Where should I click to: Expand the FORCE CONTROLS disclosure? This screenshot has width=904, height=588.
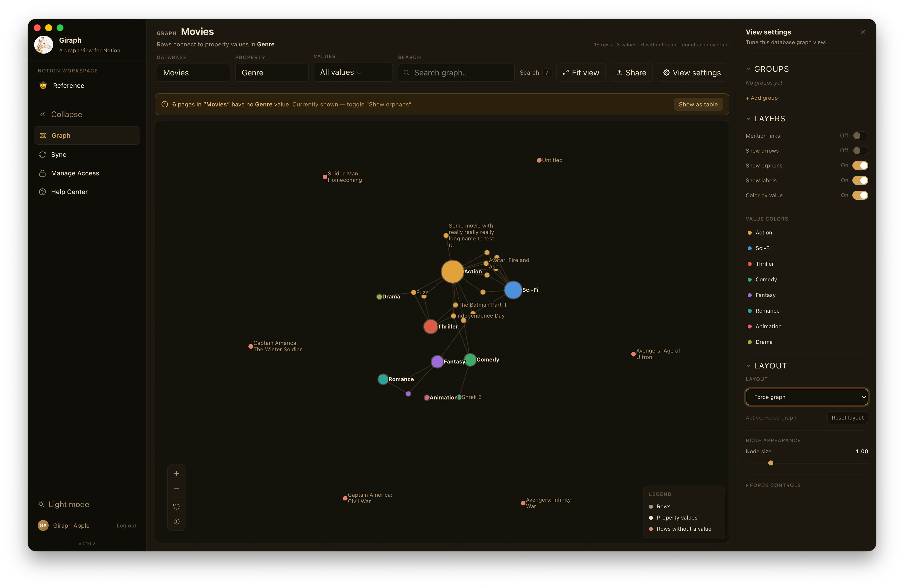(773, 485)
